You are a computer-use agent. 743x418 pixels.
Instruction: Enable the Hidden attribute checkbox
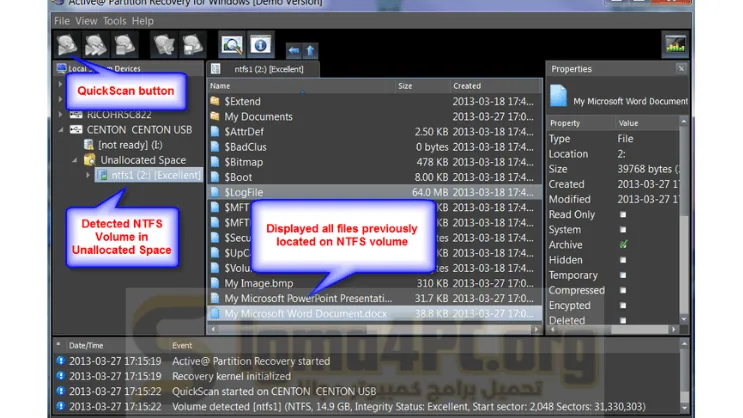pyautogui.click(x=623, y=260)
